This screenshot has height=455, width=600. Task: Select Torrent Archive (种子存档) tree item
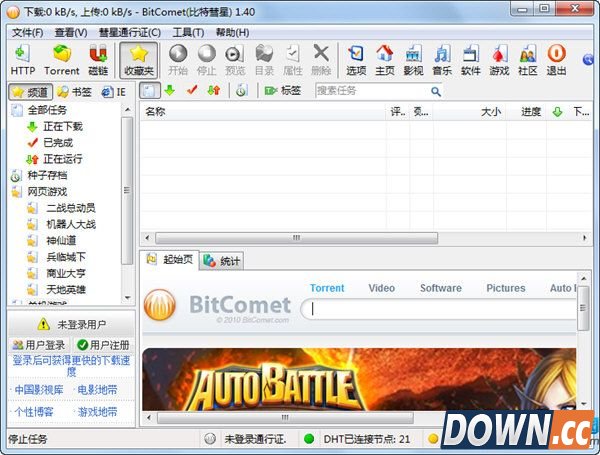[47, 175]
